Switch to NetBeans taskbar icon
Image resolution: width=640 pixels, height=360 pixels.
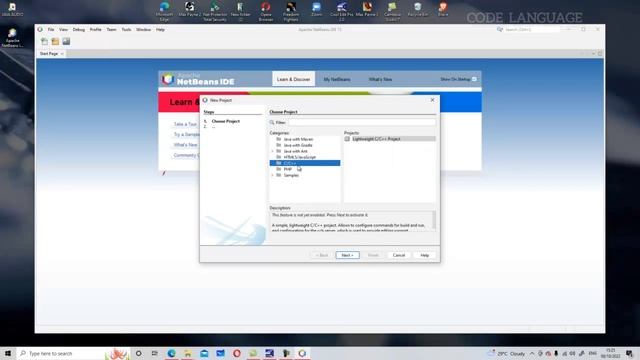[x=302, y=353]
